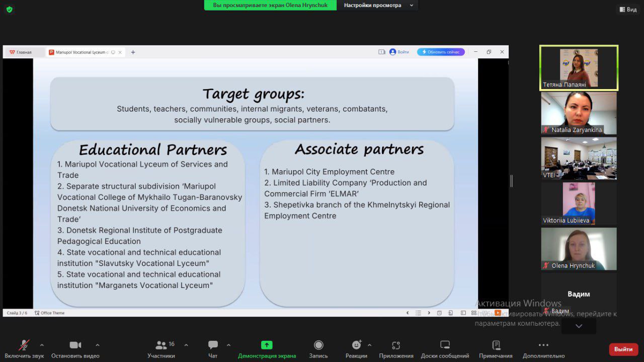Expand reactions options caret

coord(370,345)
